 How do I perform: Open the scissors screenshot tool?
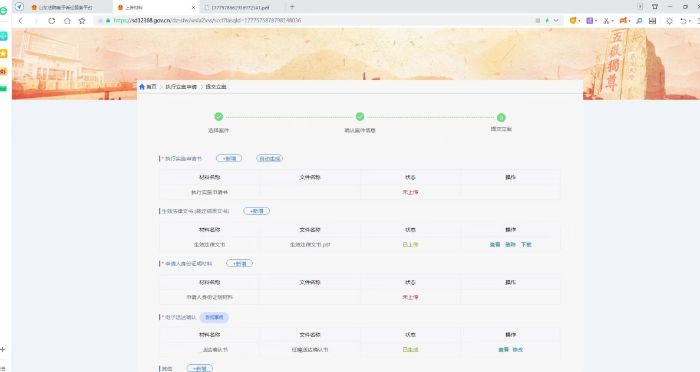pos(605,21)
